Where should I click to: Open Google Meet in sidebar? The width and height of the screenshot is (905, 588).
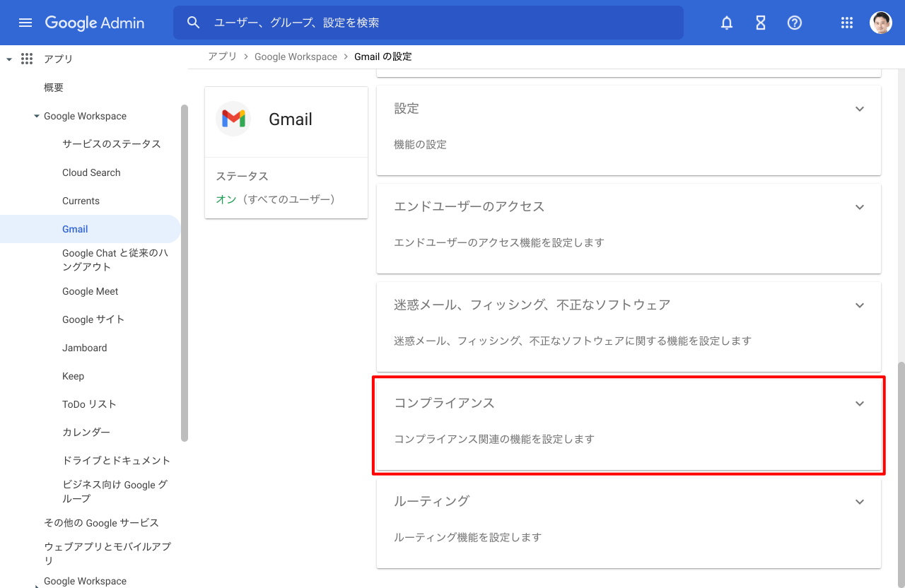click(90, 291)
